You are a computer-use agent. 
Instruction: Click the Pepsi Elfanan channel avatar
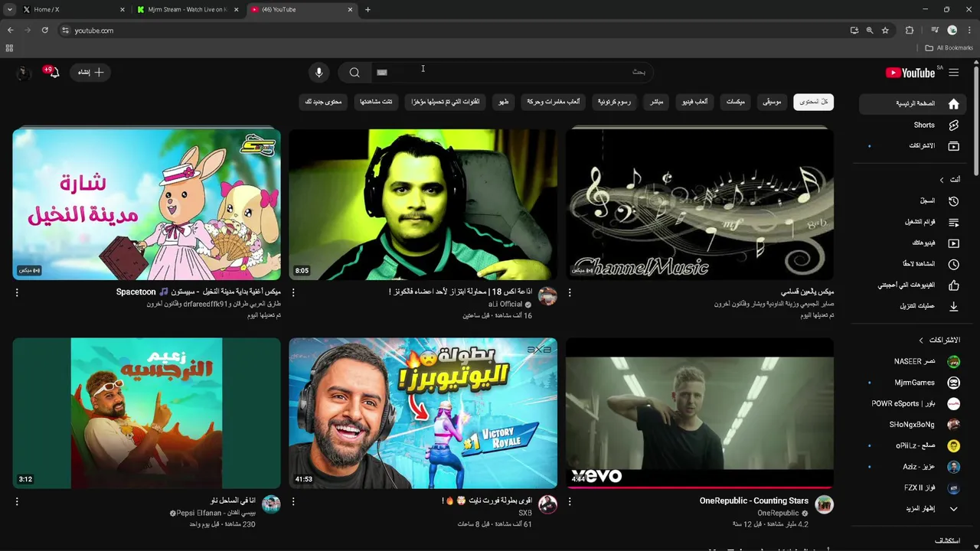point(271,504)
